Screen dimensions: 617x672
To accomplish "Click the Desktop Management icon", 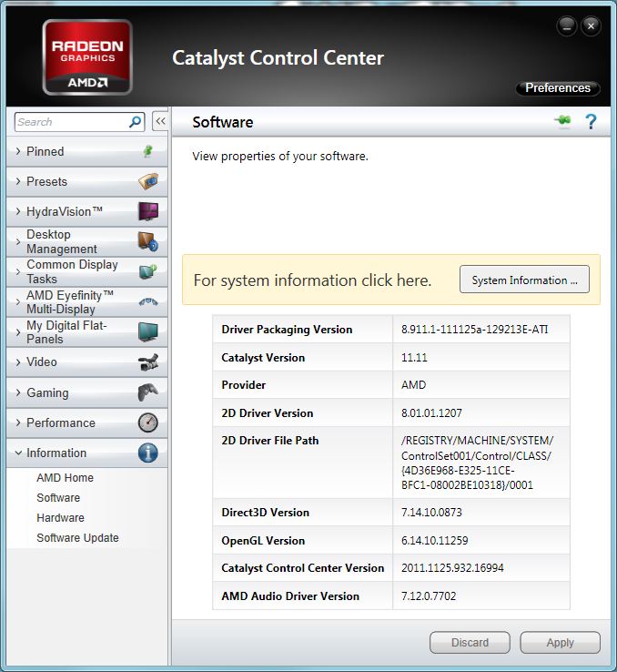I will (x=148, y=241).
